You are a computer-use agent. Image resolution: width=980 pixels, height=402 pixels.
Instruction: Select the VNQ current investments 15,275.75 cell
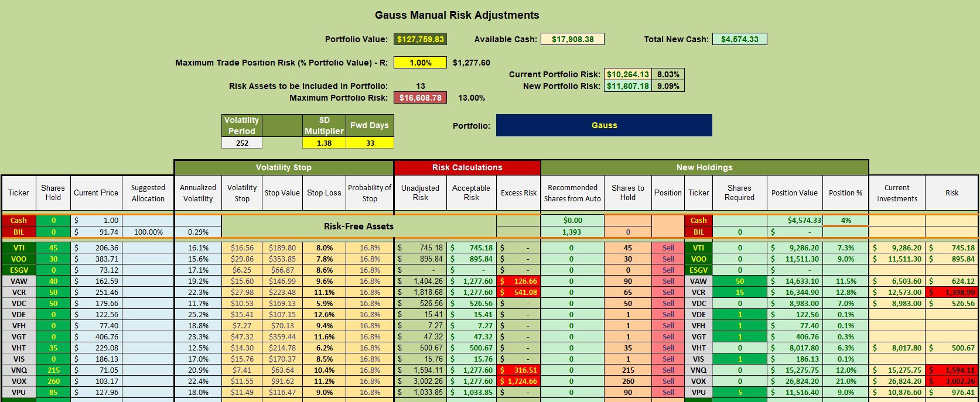click(897, 370)
